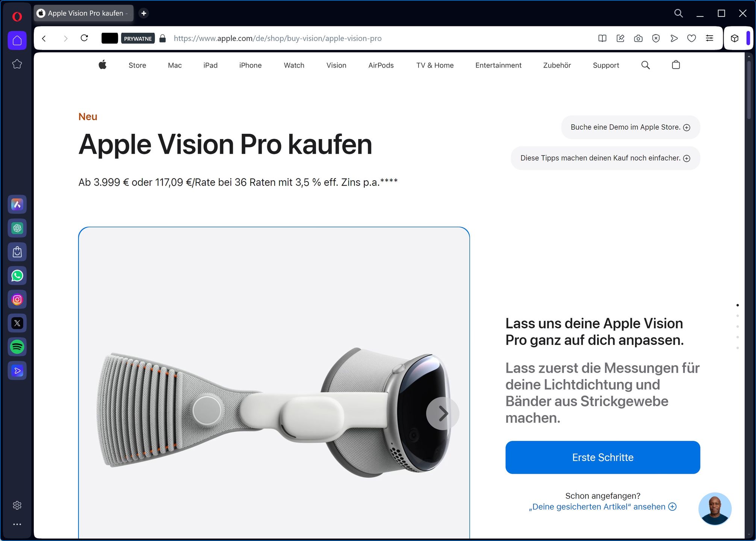Click the Erste Schritte button
756x541 pixels.
tap(603, 457)
